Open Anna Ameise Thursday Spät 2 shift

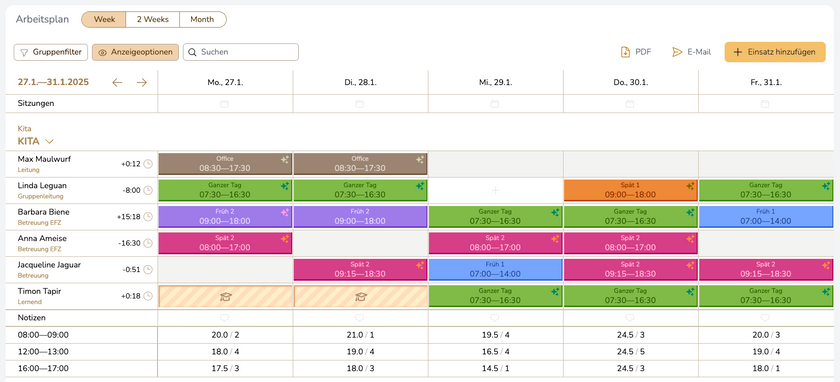point(630,243)
